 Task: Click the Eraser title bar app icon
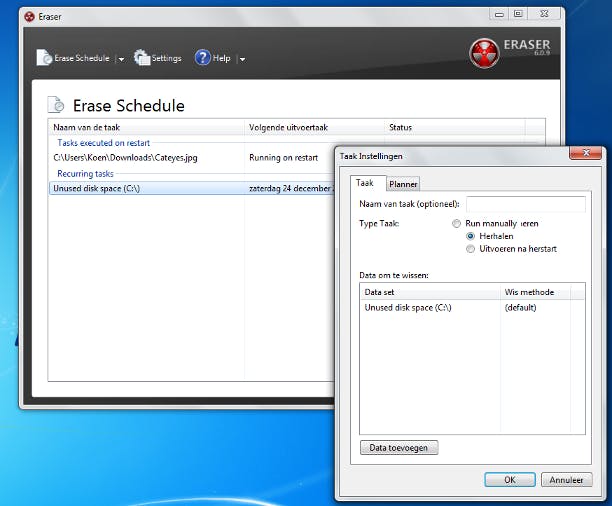pos(29,17)
